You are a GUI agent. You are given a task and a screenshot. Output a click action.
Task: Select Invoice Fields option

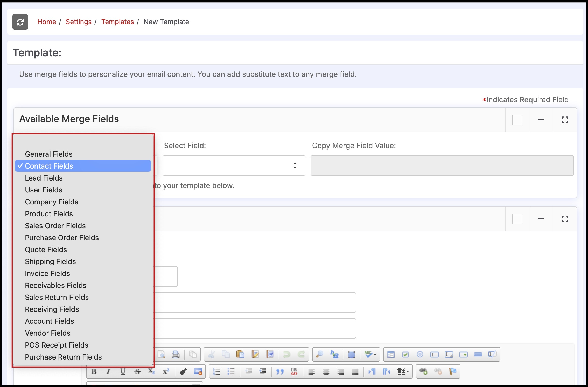pos(47,273)
